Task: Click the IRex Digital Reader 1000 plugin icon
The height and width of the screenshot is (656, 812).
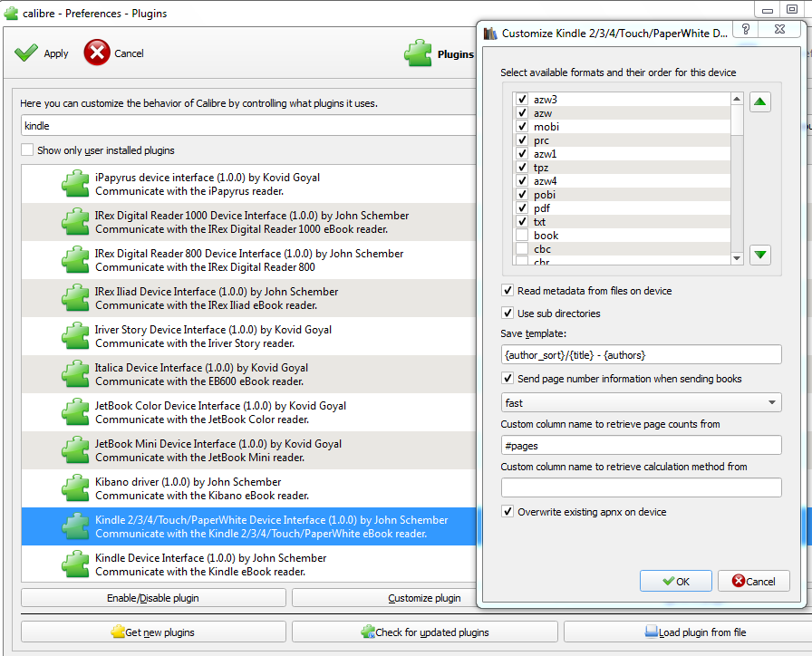Action: pyautogui.click(x=75, y=222)
